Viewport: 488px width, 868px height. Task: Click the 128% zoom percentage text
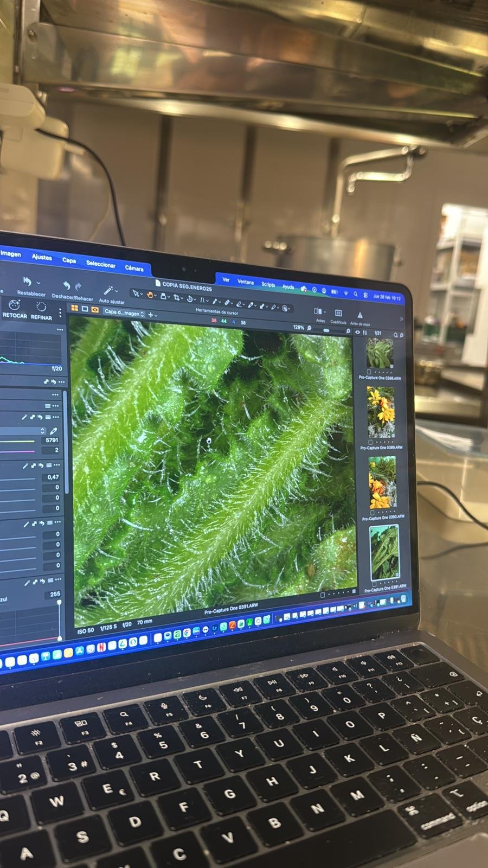[x=299, y=327]
